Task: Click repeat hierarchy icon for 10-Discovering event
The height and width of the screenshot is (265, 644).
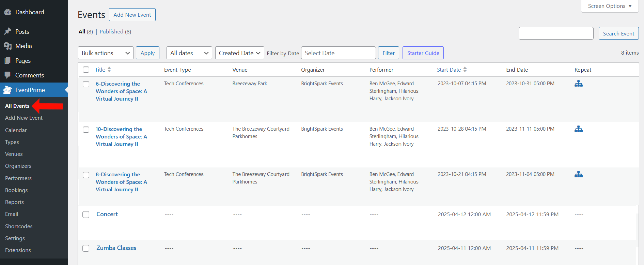Action: (x=578, y=129)
